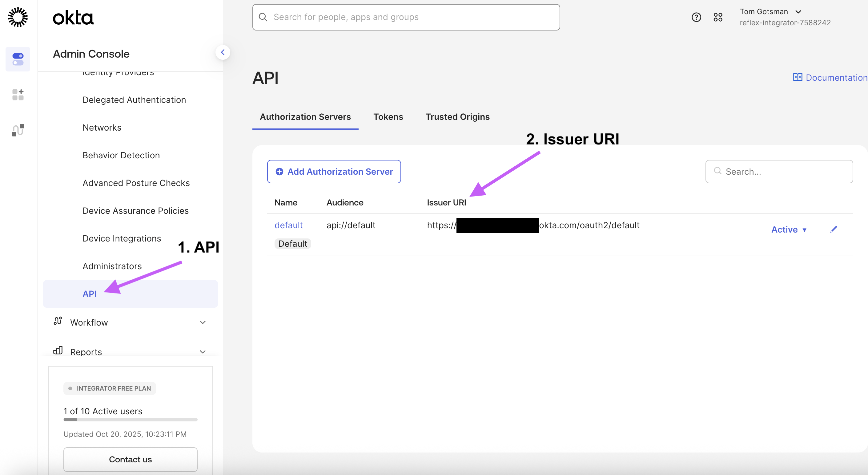Open the workflows icon in left rail
This screenshot has height=475, width=868.
(x=18, y=130)
